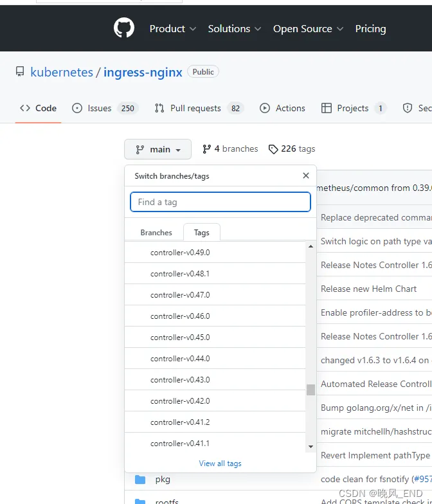Image resolution: width=432 pixels, height=504 pixels.
Task: Open commit 'Automated Release Controller'
Action: [376, 384]
